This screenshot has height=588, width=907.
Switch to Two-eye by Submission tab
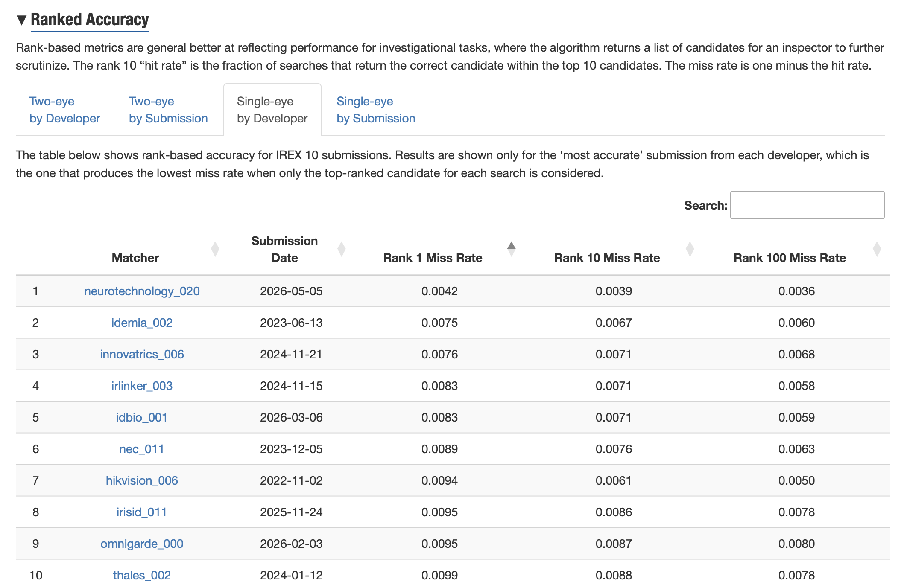168,110
